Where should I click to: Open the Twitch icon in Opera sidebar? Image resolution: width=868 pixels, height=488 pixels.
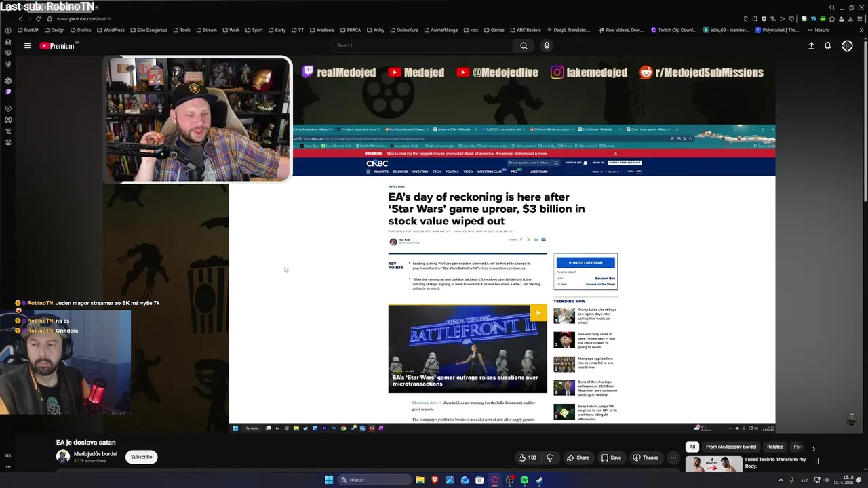click(8, 91)
